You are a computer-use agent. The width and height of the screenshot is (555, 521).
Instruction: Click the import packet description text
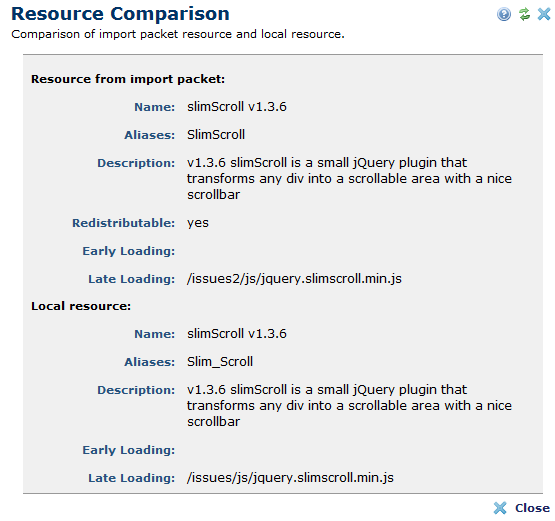pyautogui.click(x=349, y=178)
